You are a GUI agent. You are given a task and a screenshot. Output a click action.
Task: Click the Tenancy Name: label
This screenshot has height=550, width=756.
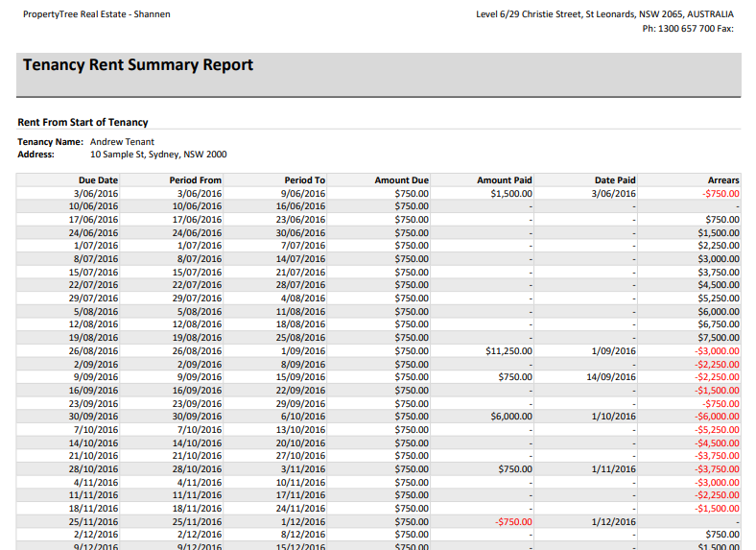pyautogui.click(x=51, y=142)
